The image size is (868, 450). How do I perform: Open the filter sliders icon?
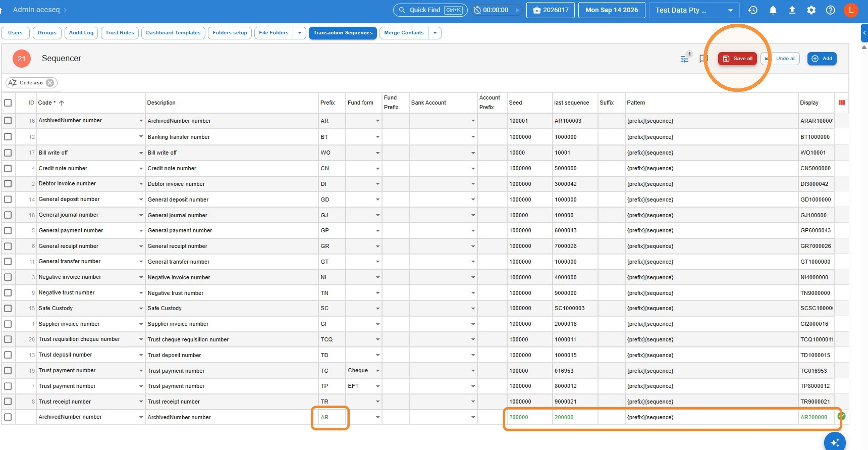684,59
